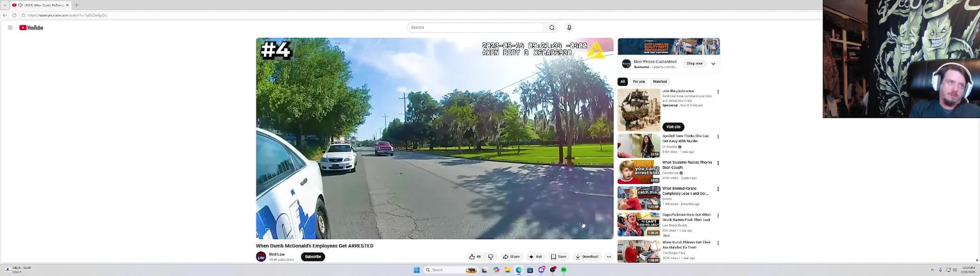
Task: Open a new browser tab
Action: [x=77, y=5]
